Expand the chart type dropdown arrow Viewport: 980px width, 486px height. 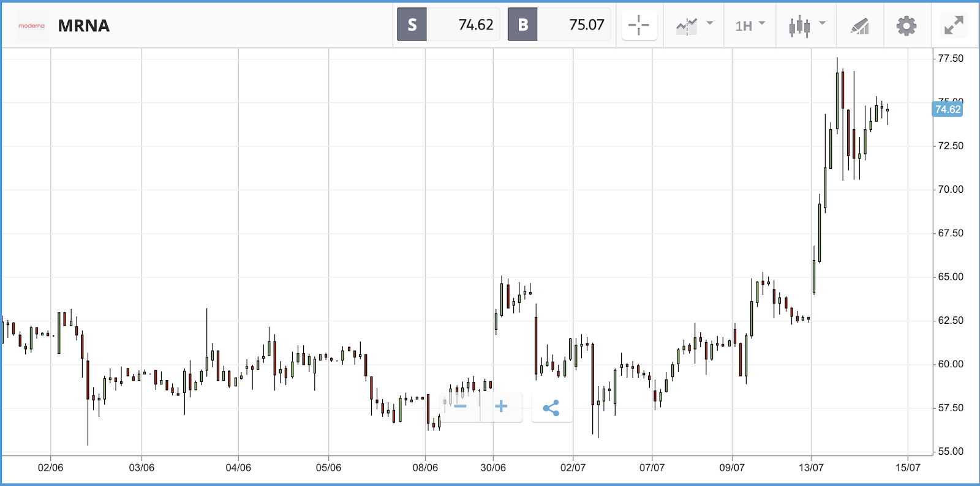pyautogui.click(x=823, y=23)
